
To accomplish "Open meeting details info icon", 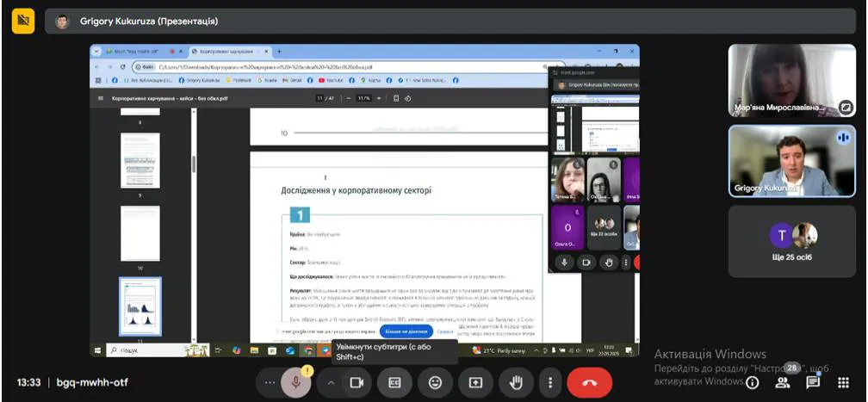I will tap(752, 382).
